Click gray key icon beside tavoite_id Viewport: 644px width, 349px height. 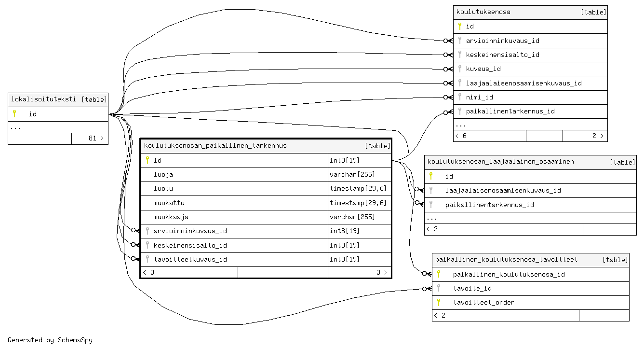(x=439, y=288)
